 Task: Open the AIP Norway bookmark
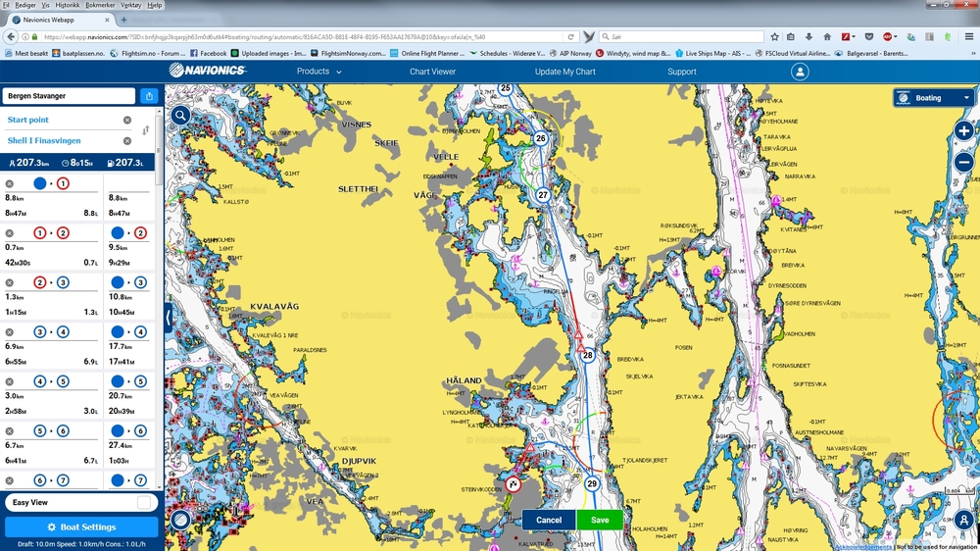[570, 53]
